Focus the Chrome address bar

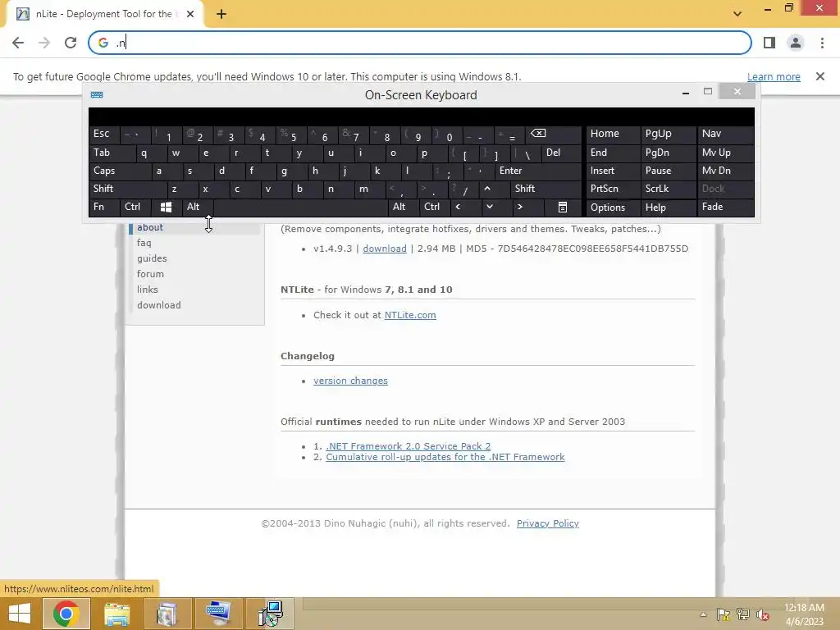pos(420,43)
